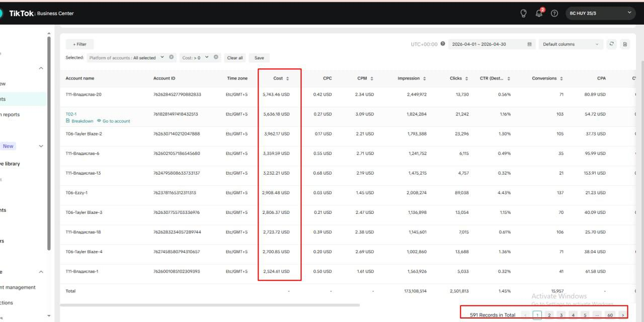Click the refresh data icon
Image resolution: width=644 pixels, height=322 pixels.
click(x=612, y=44)
